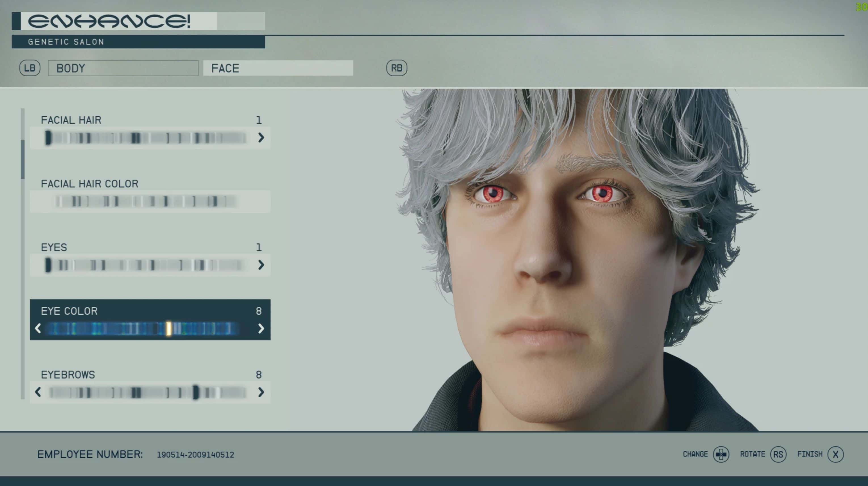Go to next Eye Color option
868x486 pixels.
tap(261, 328)
